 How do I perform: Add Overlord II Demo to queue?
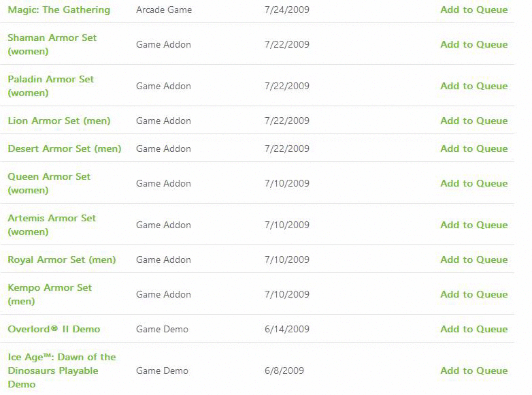point(474,329)
